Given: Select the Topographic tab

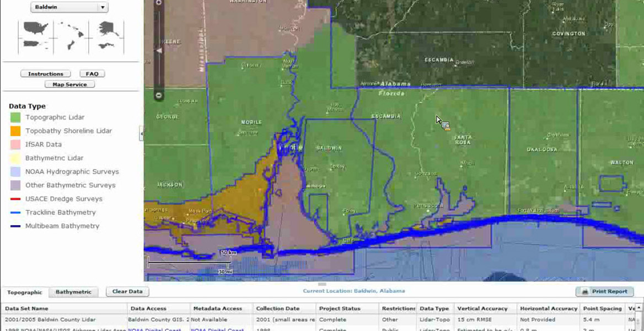Looking at the screenshot, I should pyautogui.click(x=24, y=292).
